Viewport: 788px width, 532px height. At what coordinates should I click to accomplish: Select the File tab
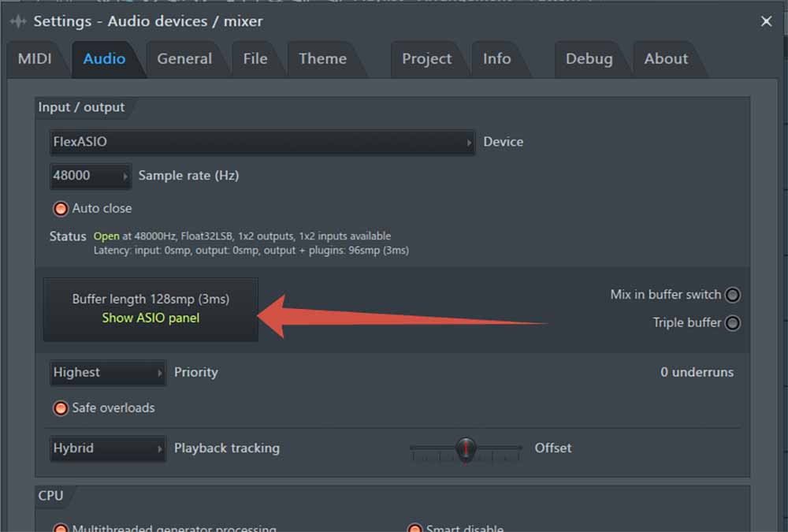pyautogui.click(x=255, y=58)
